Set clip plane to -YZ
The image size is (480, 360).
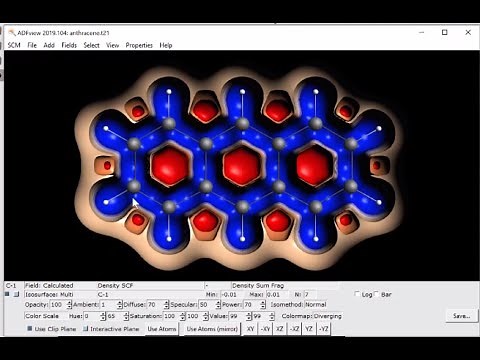pyautogui.click(x=324, y=329)
